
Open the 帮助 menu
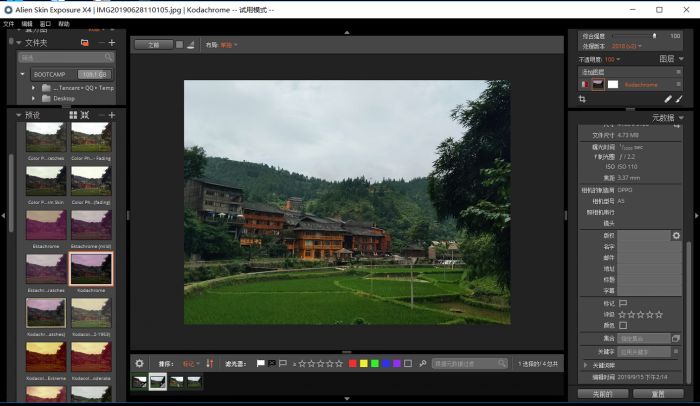pyautogui.click(x=64, y=22)
